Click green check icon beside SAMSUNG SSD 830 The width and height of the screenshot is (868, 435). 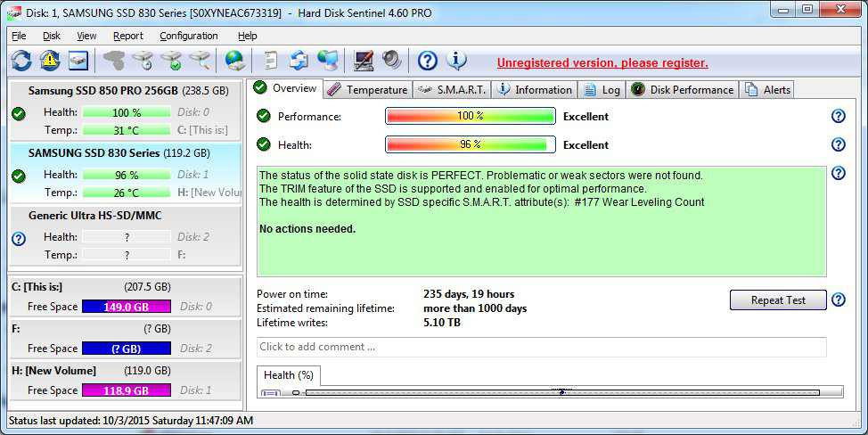point(18,176)
